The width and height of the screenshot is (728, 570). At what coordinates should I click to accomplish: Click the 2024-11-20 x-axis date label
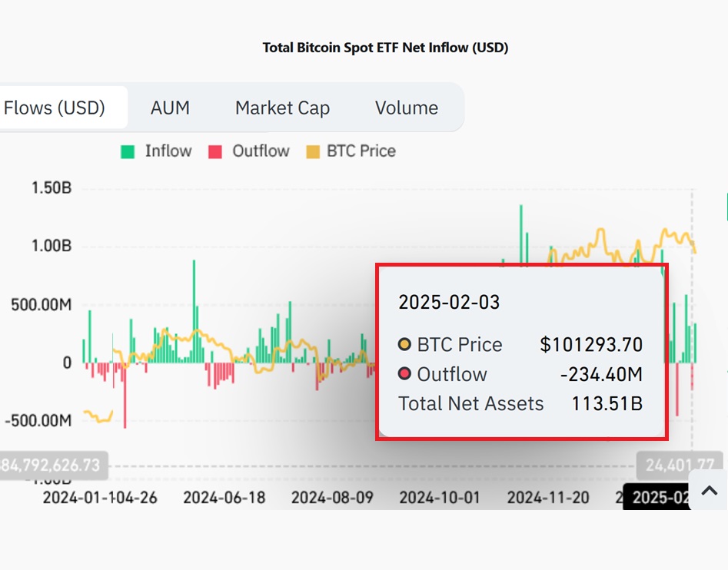(x=549, y=498)
